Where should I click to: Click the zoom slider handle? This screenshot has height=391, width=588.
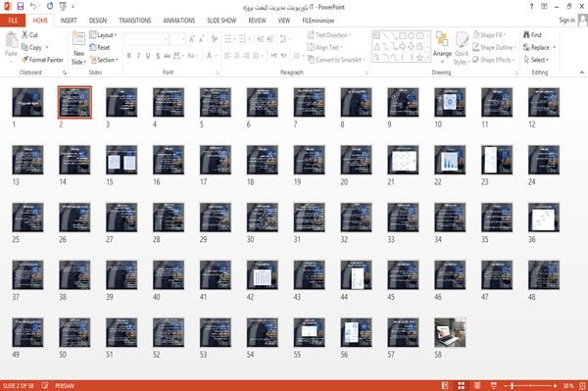pos(512,385)
